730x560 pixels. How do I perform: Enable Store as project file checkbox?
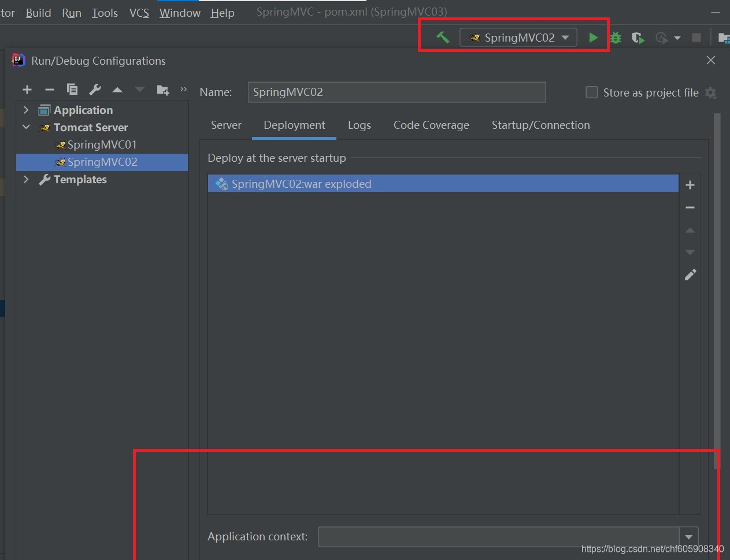pos(592,92)
